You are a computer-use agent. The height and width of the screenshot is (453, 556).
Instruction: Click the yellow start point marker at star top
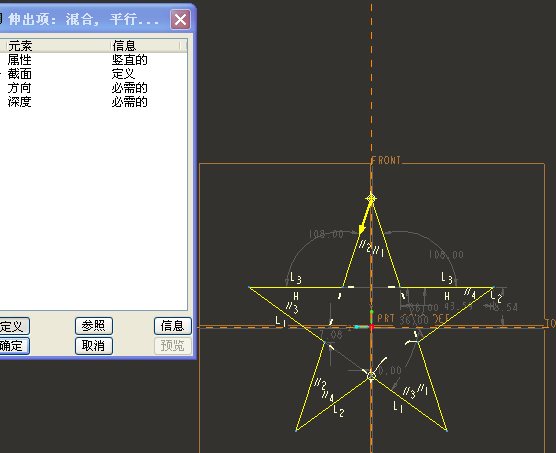pyautogui.click(x=371, y=198)
